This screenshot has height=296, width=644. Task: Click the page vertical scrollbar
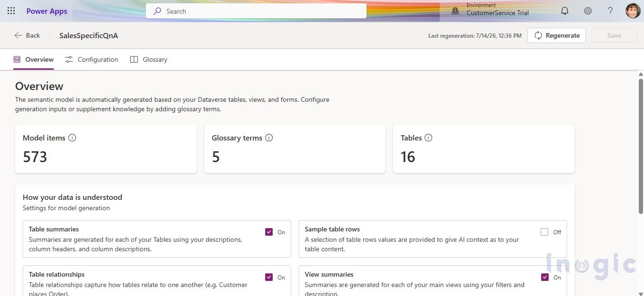coord(641,146)
